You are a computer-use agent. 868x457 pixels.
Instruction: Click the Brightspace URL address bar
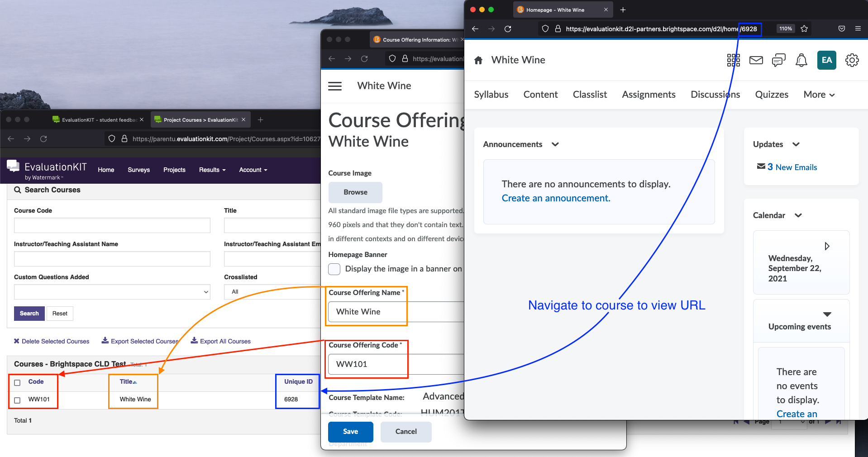[x=661, y=29]
